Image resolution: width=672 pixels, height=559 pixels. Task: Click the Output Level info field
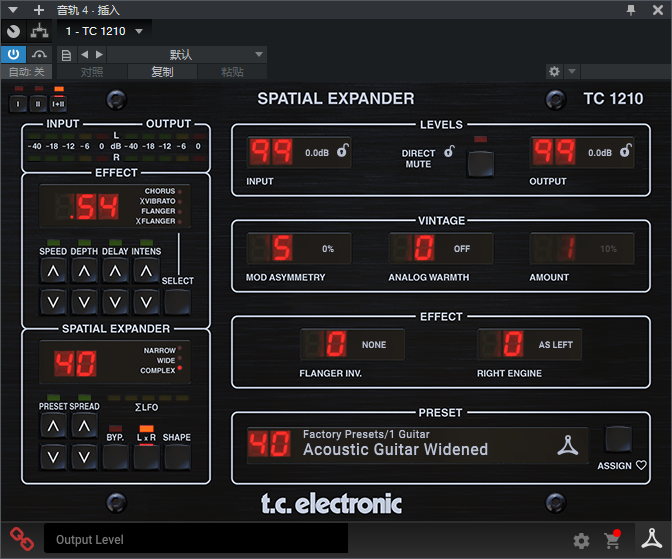coord(196,539)
